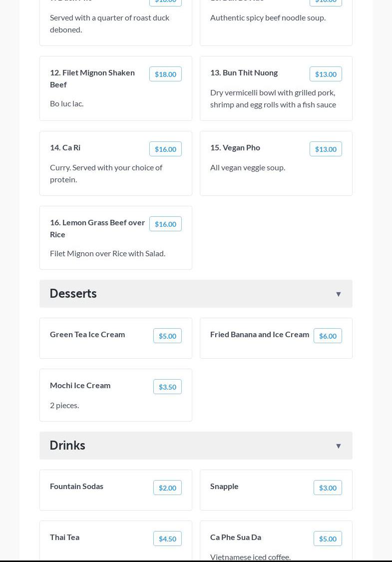This screenshot has height=562, width=392.
Task: Choose Fried Banana and Ice Cream $6.00
Action: pos(328,336)
